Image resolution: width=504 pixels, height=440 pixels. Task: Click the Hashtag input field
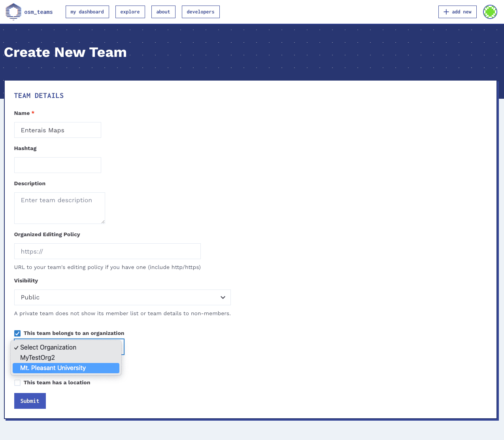click(57, 165)
